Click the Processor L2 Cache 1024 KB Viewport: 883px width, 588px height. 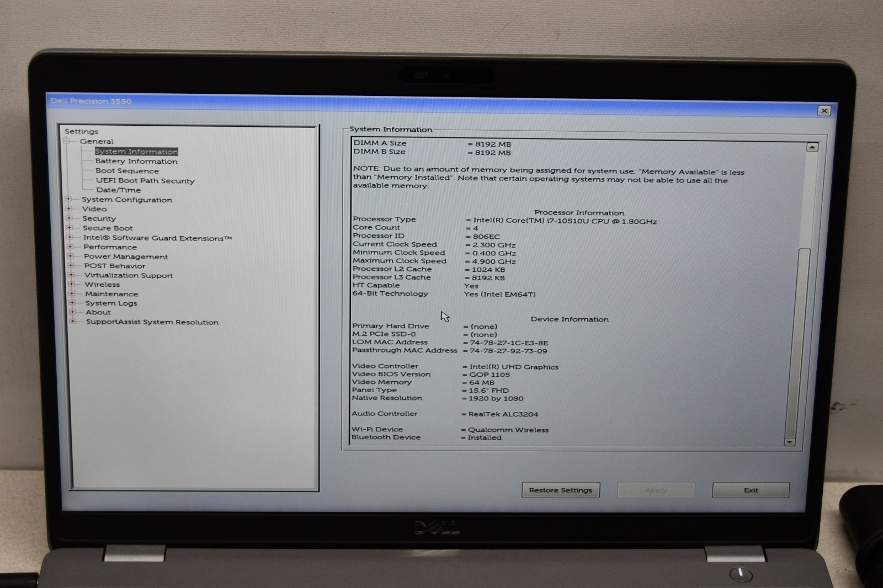(488, 270)
